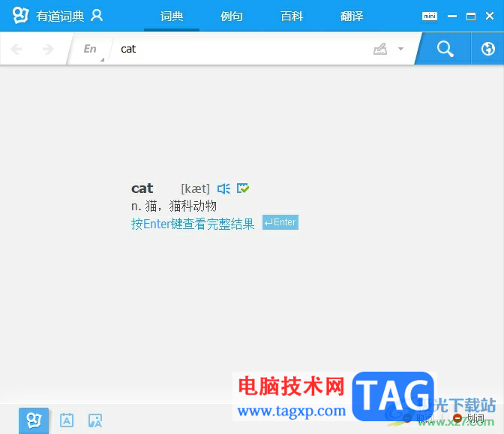The height and width of the screenshot is (434, 504).
Task: Open the 百科 tab
Action: point(292,16)
